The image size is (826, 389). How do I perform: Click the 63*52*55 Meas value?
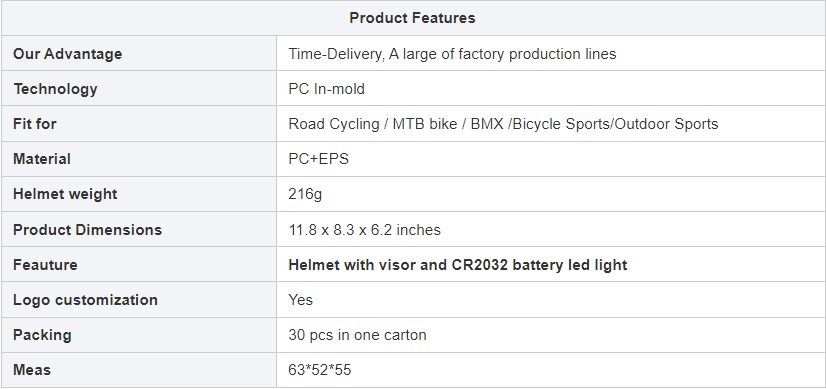tap(319, 370)
